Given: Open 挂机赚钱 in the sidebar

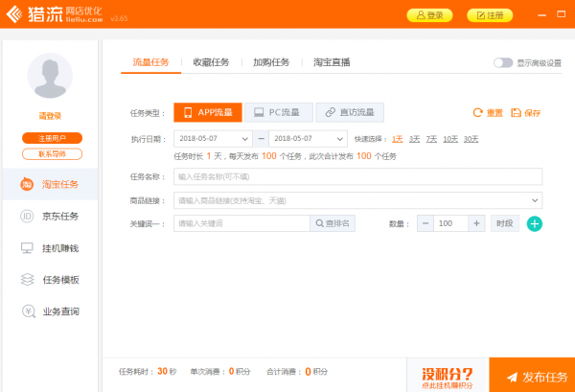Looking at the screenshot, I should (51, 248).
